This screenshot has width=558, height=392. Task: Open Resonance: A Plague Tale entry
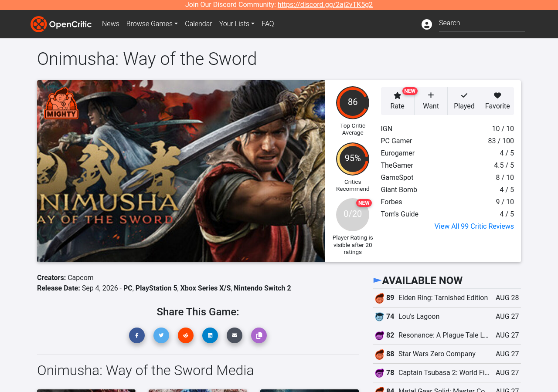click(x=447, y=336)
